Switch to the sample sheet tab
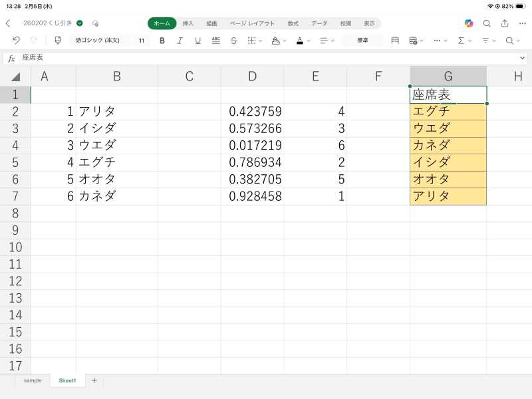Image resolution: width=532 pixels, height=399 pixels. click(x=33, y=380)
